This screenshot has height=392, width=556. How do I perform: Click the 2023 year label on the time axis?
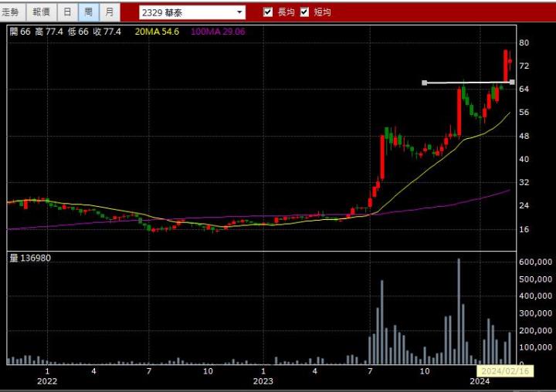(263, 380)
